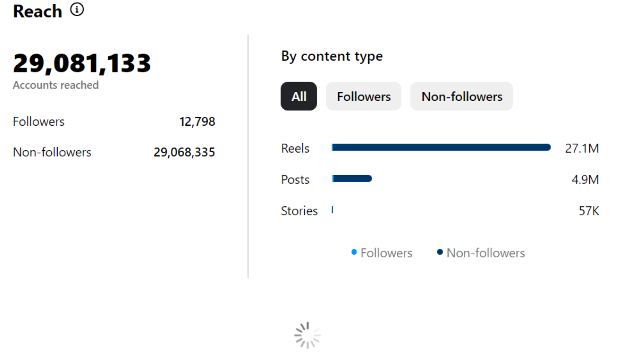Switch to the Followers filter tab
Screen dimensions: 635x364
coord(363,96)
